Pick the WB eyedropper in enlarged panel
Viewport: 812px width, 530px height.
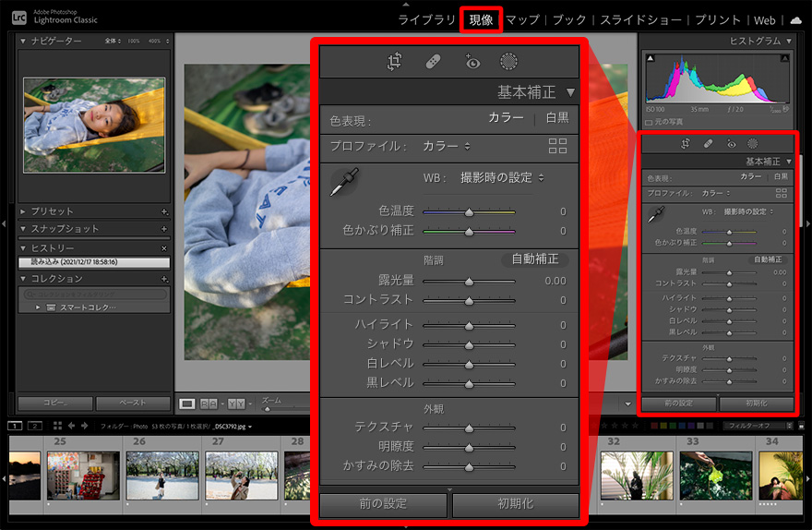click(343, 181)
